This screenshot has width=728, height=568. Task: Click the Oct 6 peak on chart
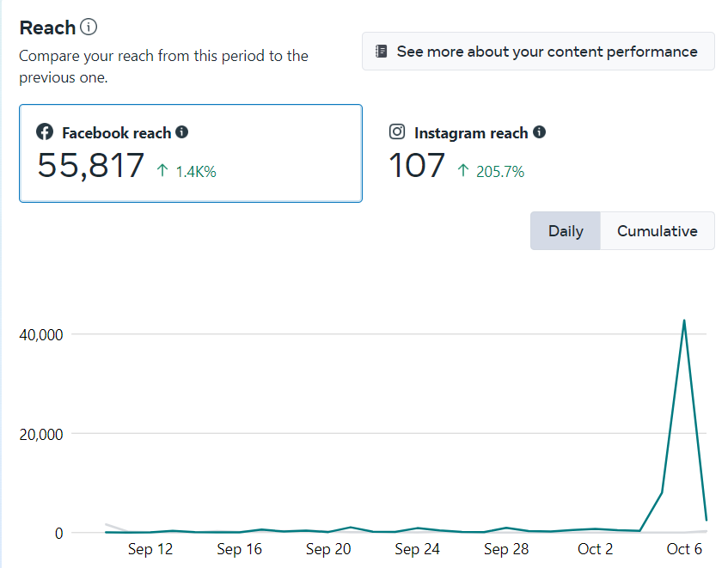[x=684, y=321]
